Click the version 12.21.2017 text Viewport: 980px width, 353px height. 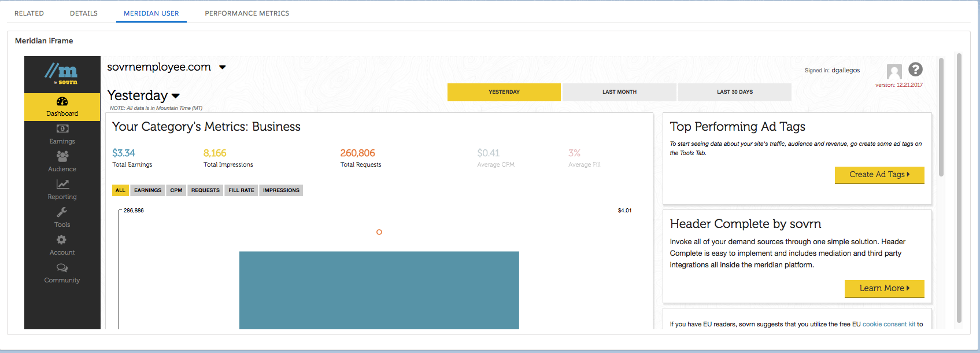coord(899,85)
